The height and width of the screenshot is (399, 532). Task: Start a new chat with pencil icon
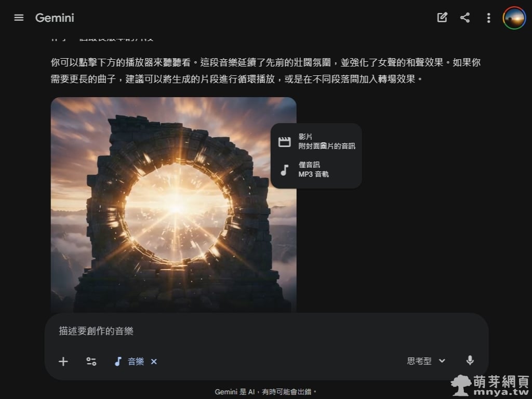tap(442, 18)
